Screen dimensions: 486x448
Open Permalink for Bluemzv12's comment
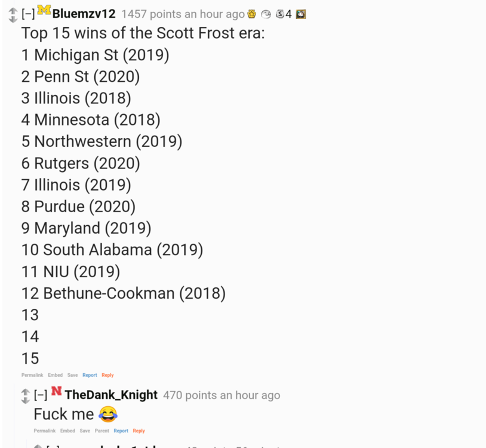[32, 375]
